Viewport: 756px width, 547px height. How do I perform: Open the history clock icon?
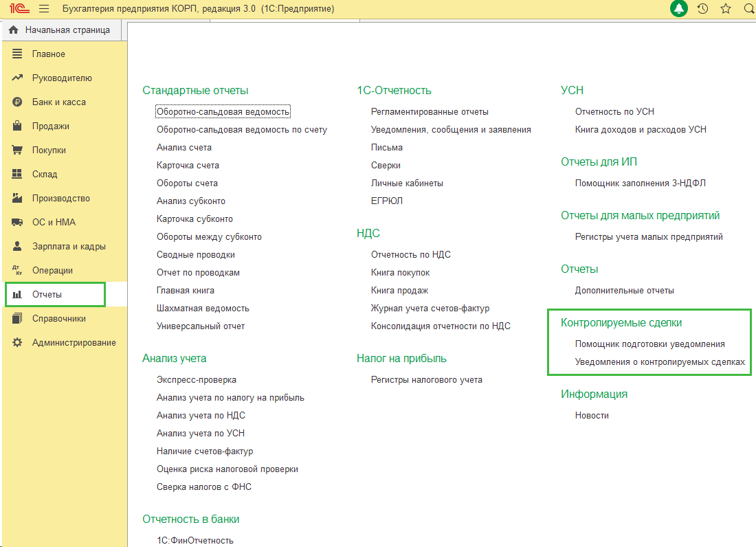tap(702, 9)
